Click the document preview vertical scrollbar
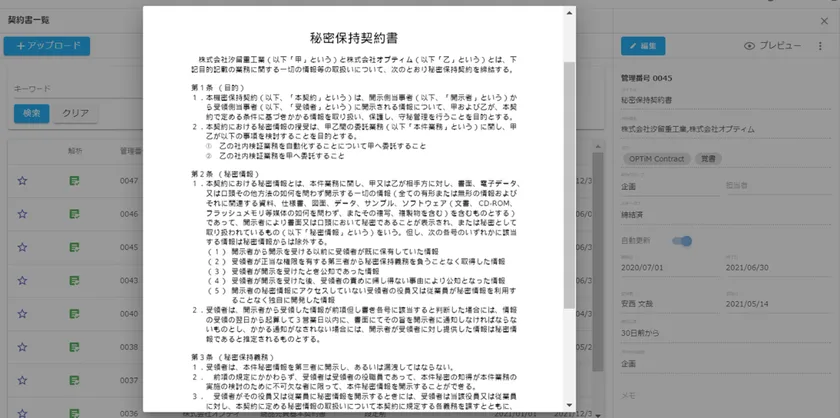The width and height of the screenshot is (840, 418). pos(570,200)
